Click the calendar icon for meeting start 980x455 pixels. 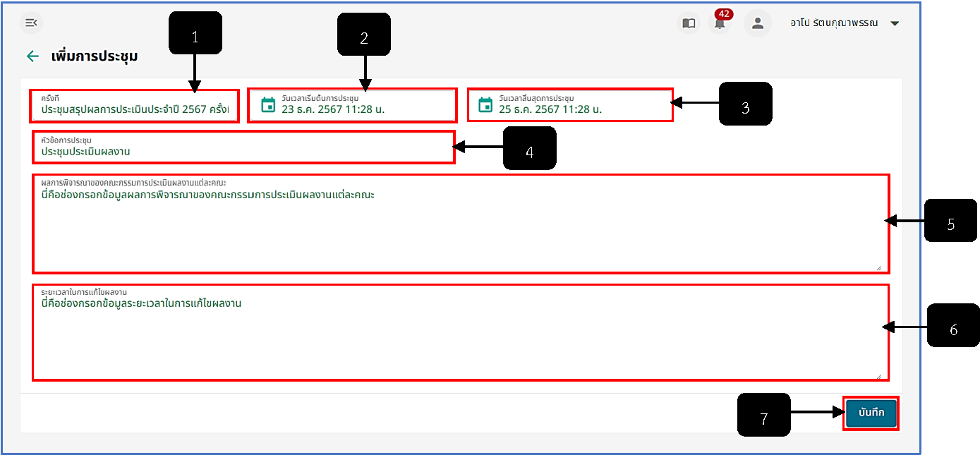268,105
